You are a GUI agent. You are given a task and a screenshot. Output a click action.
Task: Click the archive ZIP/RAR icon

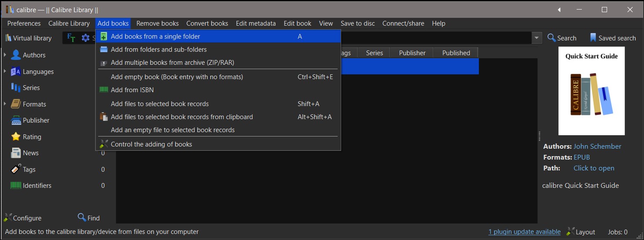click(103, 63)
